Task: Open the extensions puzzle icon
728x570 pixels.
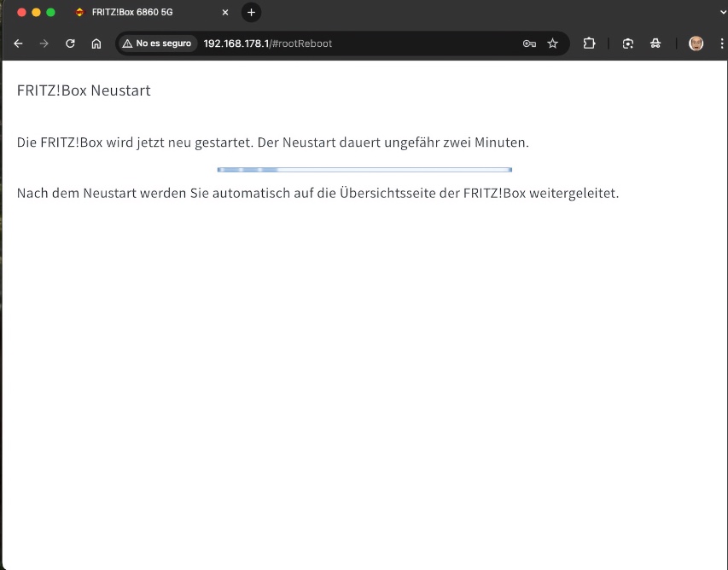Action: [589, 44]
